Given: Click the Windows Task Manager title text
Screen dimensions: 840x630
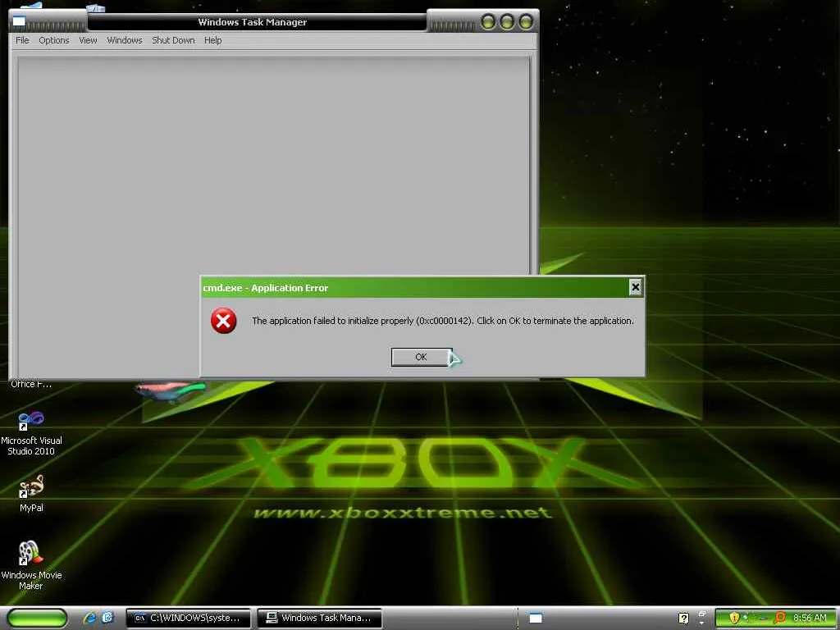Looking at the screenshot, I should [x=253, y=22].
